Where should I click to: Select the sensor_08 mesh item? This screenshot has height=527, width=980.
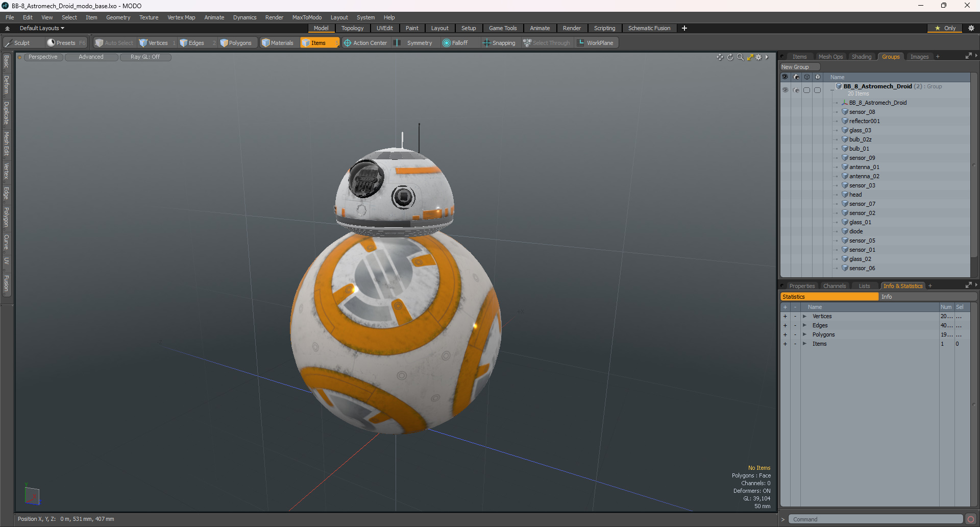[x=862, y=112]
